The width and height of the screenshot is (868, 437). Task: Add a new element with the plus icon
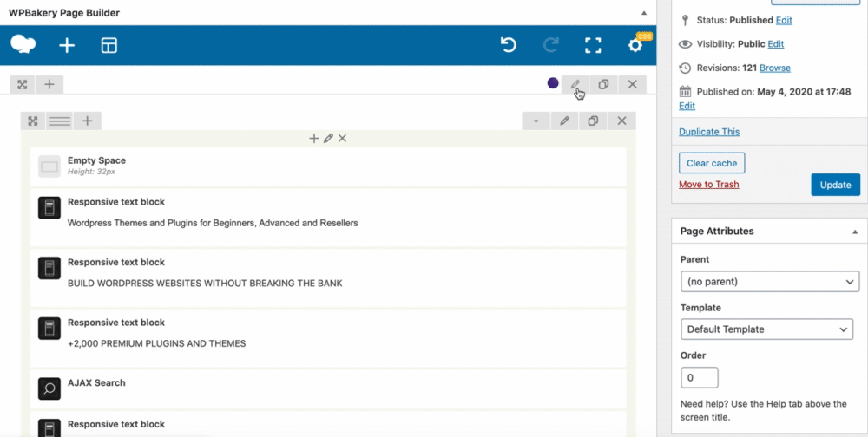click(x=67, y=45)
